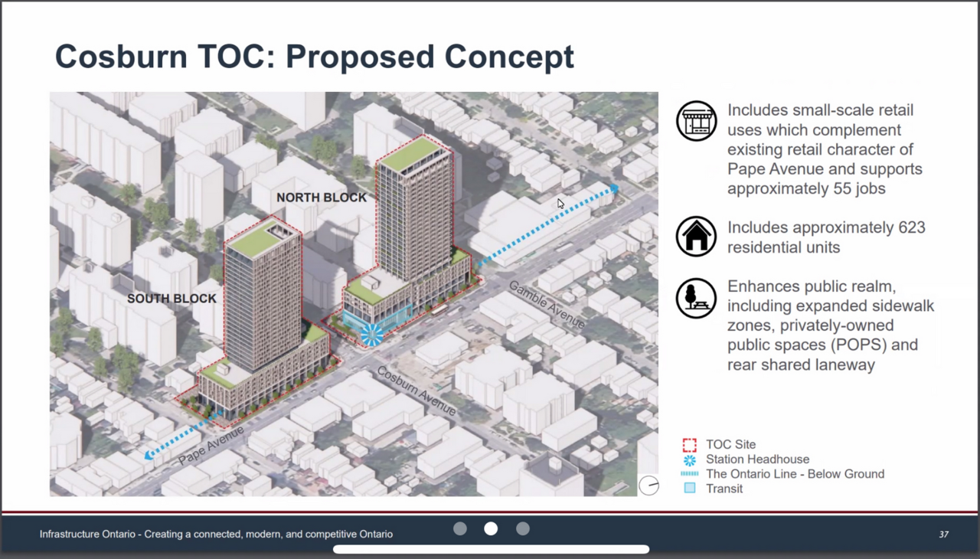The width and height of the screenshot is (980, 559).
Task: Click the light blue Transit legend swatch
Action: click(690, 489)
